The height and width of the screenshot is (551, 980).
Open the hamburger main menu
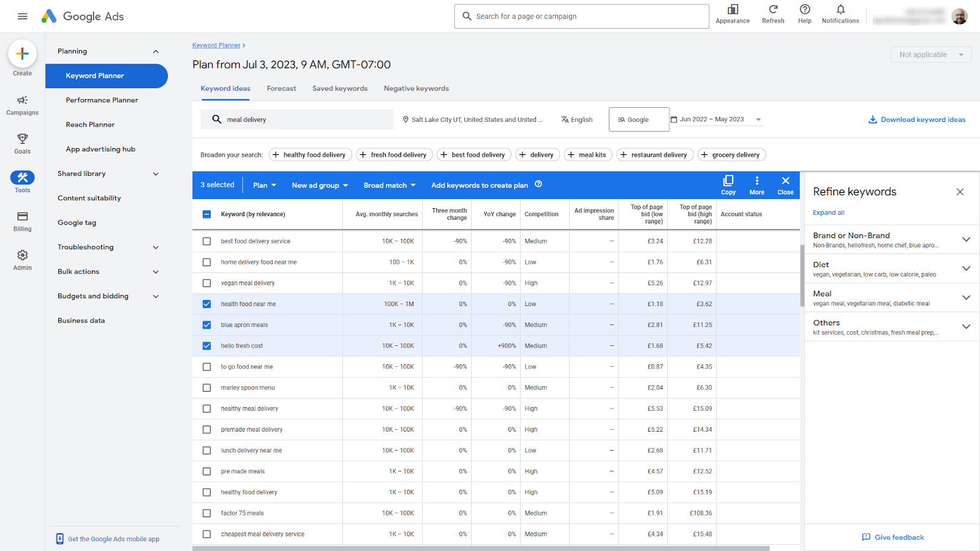[23, 17]
